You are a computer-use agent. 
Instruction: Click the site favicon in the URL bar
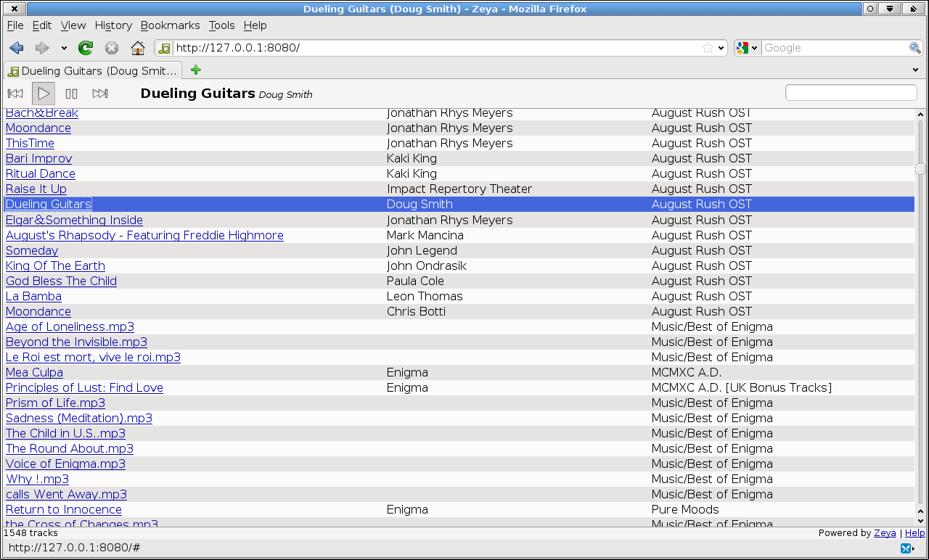click(165, 48)
